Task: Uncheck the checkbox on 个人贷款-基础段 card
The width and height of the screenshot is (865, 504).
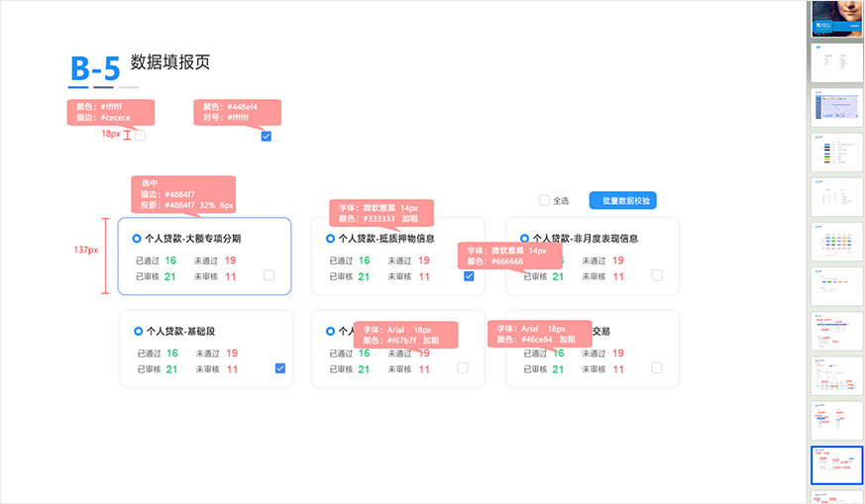Action: (280, 368)
